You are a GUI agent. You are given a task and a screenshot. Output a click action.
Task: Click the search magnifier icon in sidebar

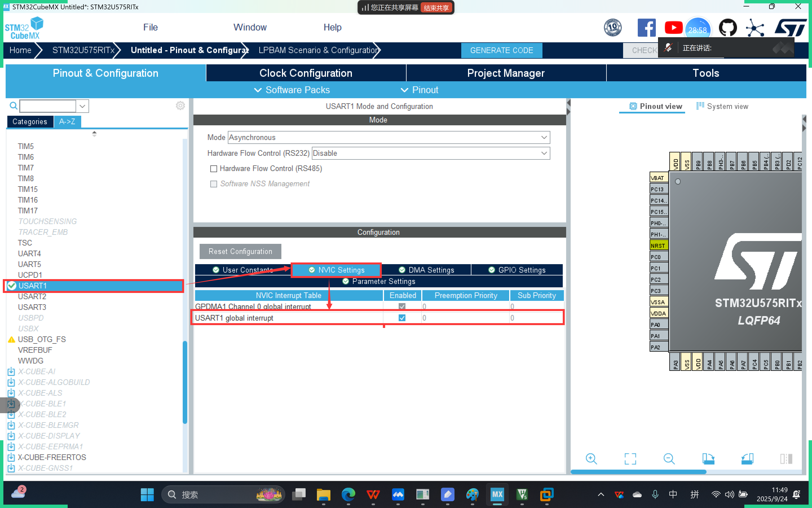pyautogui.click(x=14, y=106)
